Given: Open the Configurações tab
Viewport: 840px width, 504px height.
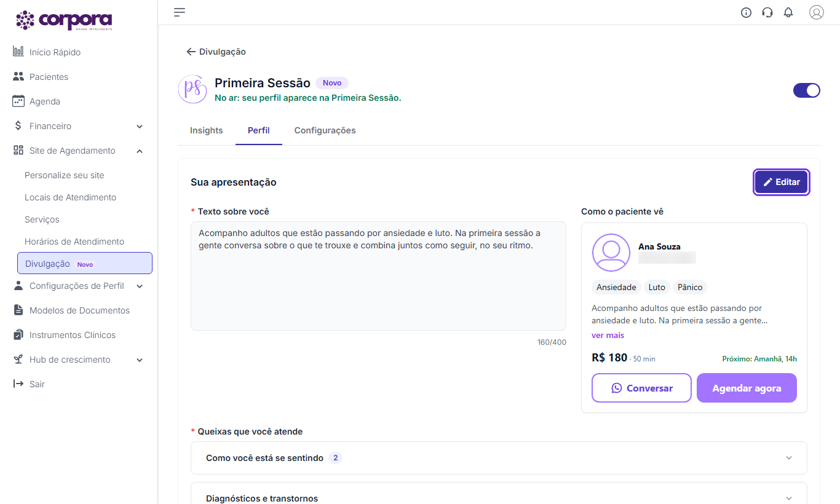Looking at the screenshot, I should pyautogui.click(x=325, y=130).
